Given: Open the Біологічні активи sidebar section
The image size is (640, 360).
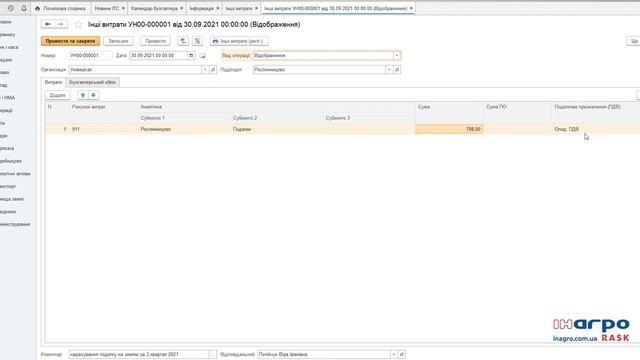Looking at the screenshot, I should tap(15, 173).
